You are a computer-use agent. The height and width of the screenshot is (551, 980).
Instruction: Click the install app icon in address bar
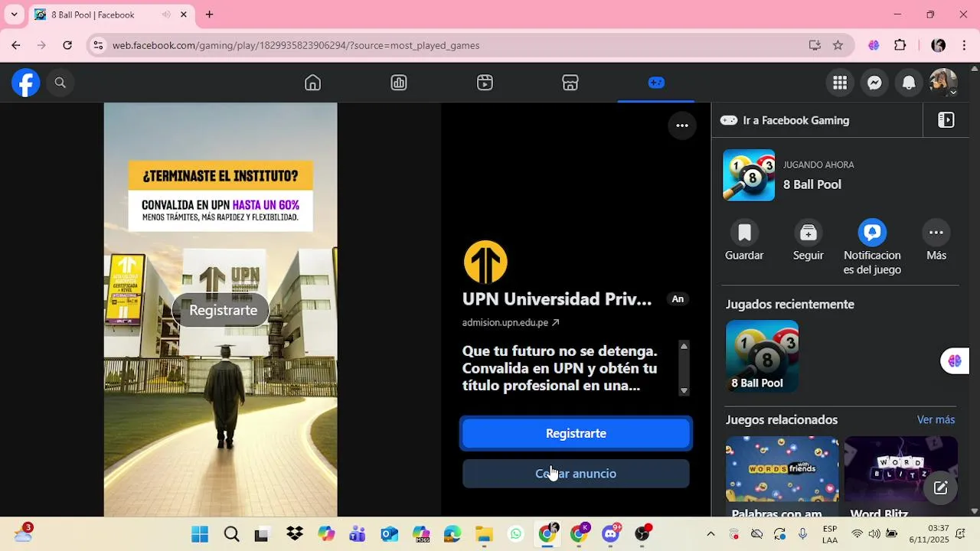[x=815, y=45]
